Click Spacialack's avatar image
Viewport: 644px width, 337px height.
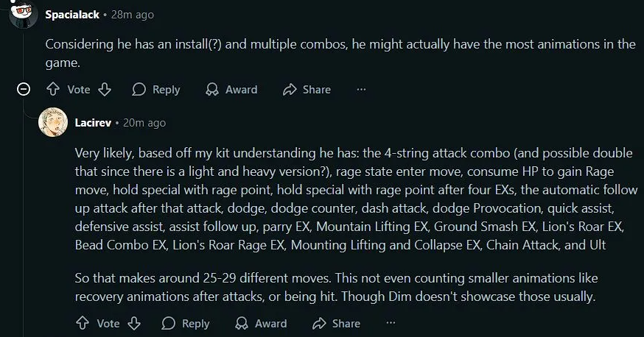tap(24, 13)
